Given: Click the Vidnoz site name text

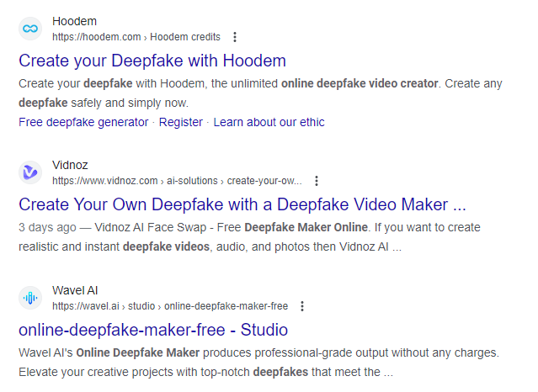Looking at the screenshot, I should coord(70,165).
